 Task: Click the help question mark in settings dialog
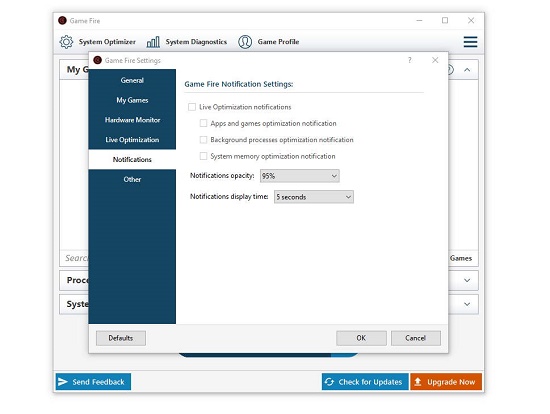pos(409,60)
